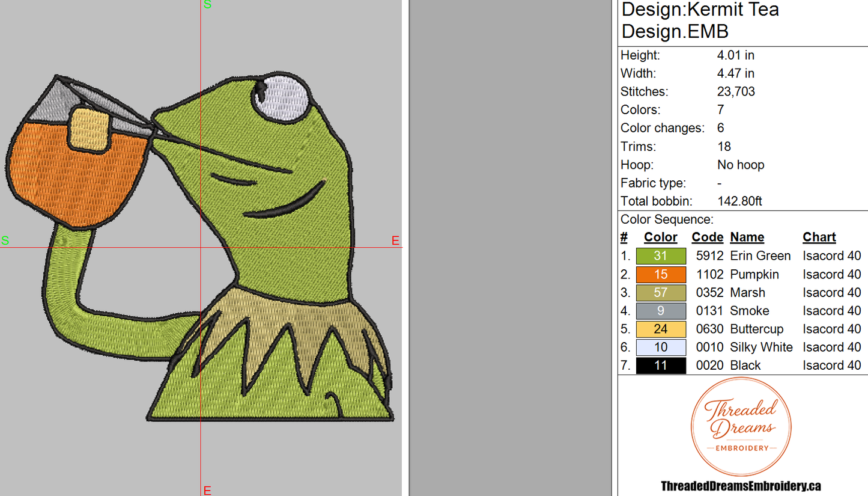Click the thread name 'Silky White'

(x=762, y=348)
